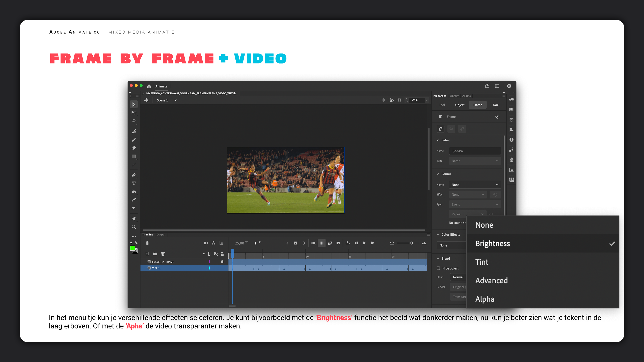Click the Object properties button
The width and height of the screenshot is (644, 362).
[x=460, y=105]
